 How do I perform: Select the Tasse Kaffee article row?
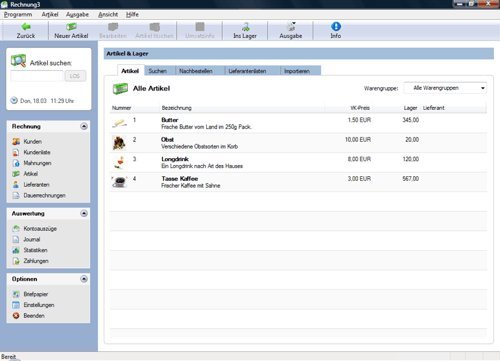pos(298,182)
